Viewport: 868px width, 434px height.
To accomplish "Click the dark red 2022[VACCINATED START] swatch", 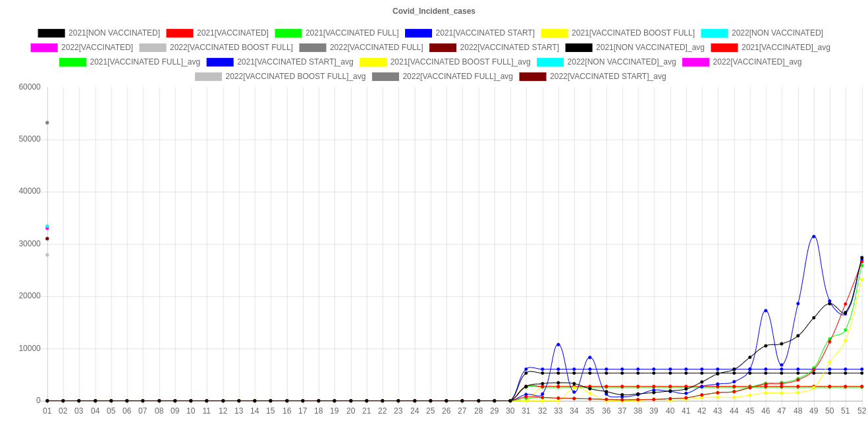I will tap(443, 47).
